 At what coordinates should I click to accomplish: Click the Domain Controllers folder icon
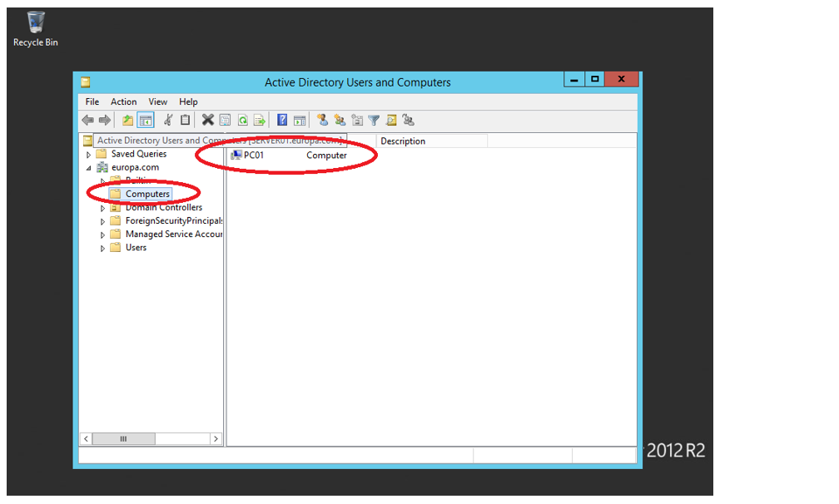(115, 207)
